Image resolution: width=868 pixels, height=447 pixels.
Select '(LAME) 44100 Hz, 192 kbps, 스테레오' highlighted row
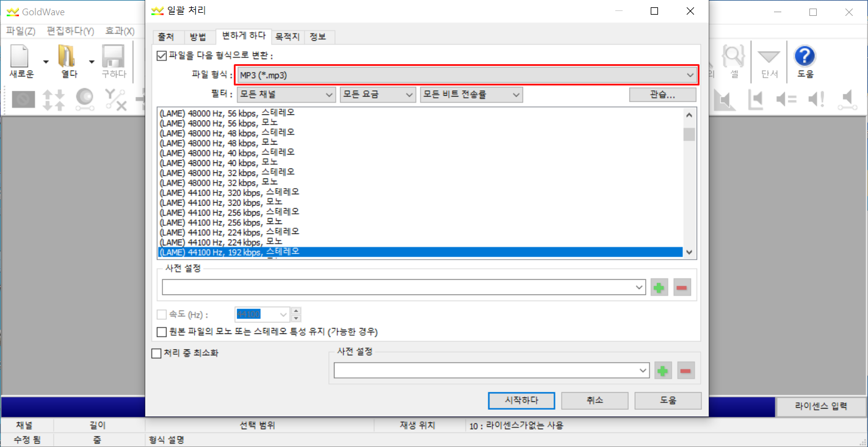tap(420, 252)
